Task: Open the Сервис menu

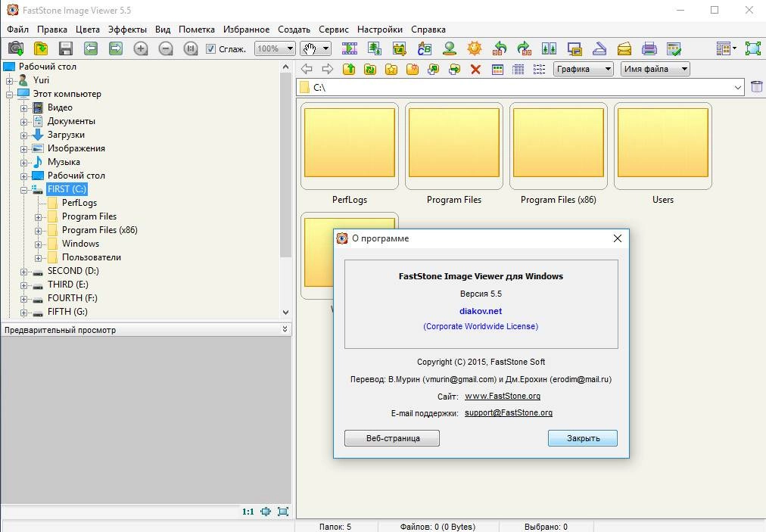Action: coord(334,30)
